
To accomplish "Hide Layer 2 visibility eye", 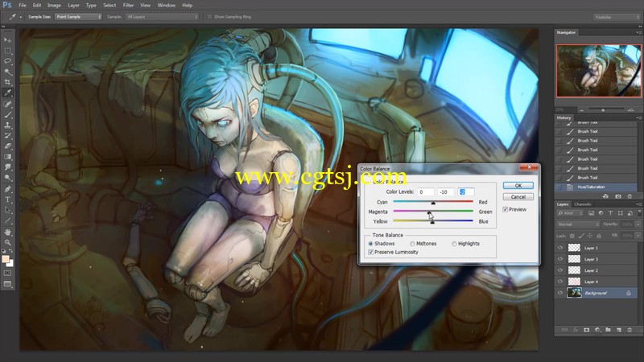I will [x=560, y=270].
